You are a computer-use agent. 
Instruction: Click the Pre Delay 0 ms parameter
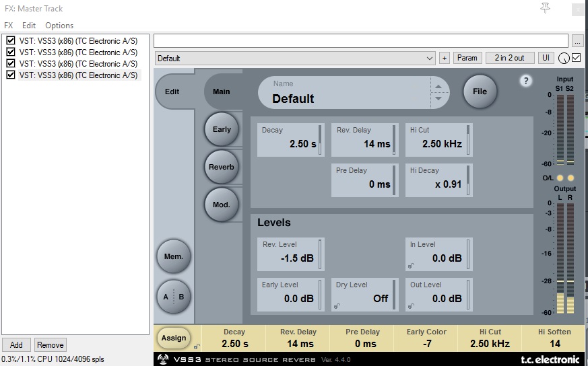(x=364, y=180)
